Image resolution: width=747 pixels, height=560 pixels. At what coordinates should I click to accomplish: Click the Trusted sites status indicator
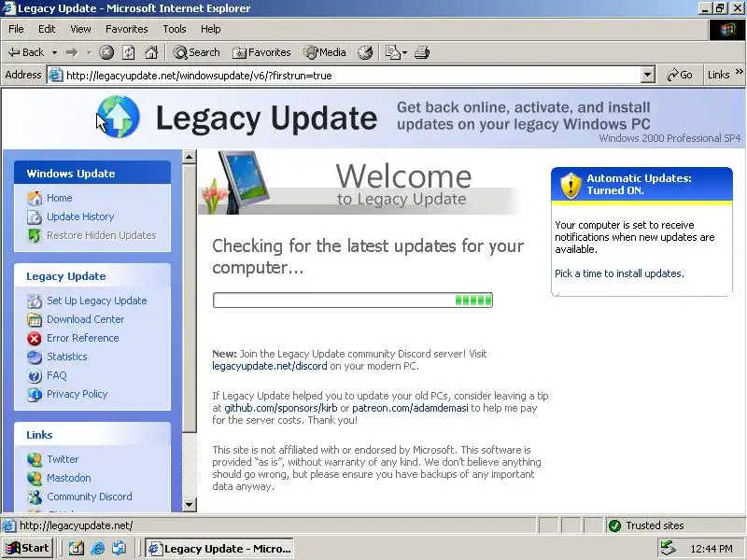(647, 525)
